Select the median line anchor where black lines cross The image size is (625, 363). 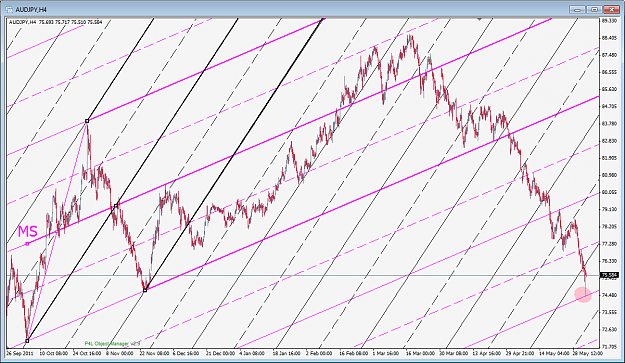pos(116,206)
